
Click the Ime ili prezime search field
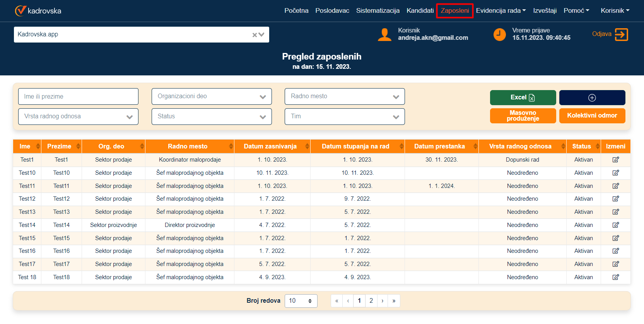[x=78, y=97]
